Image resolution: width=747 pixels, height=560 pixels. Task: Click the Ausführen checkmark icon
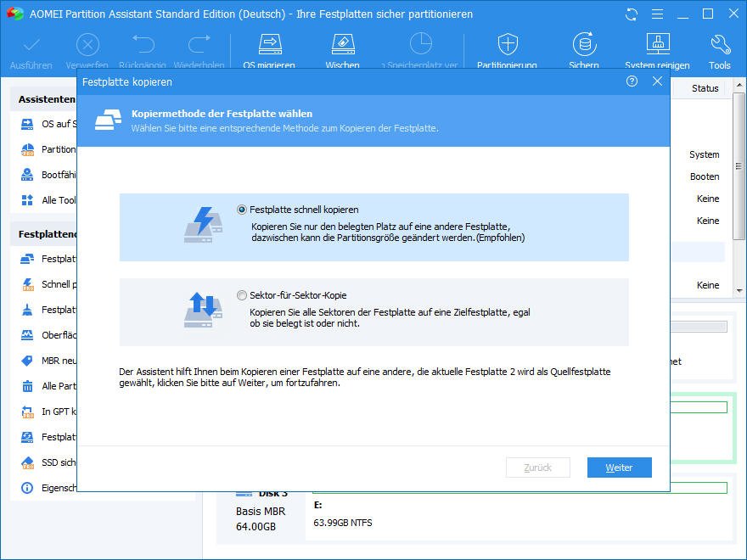pos(31,45)
